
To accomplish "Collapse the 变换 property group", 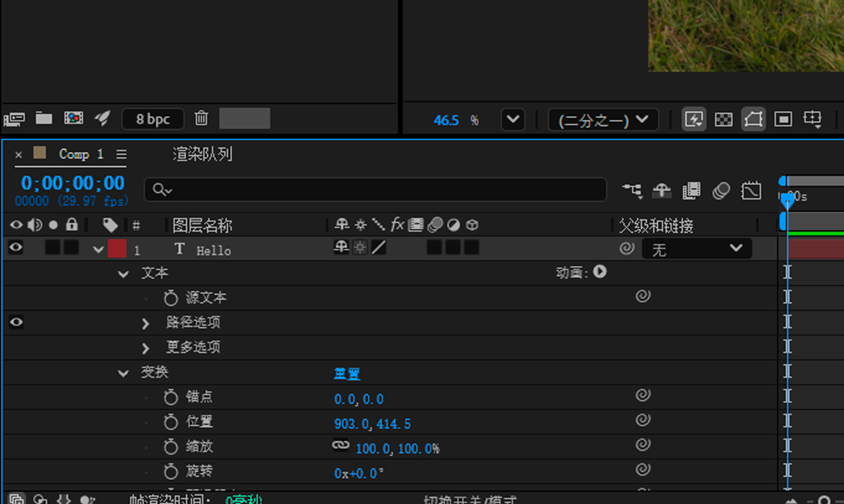I will click(x=123, y=373).
